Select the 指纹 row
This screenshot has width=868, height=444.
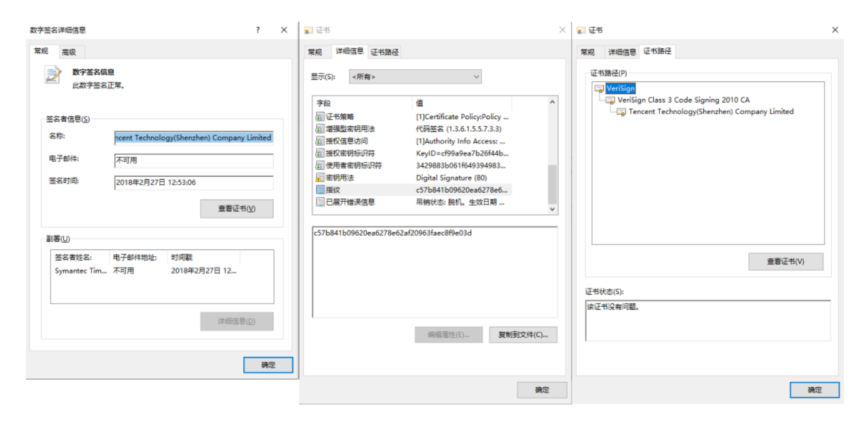(x=430, y=190)
